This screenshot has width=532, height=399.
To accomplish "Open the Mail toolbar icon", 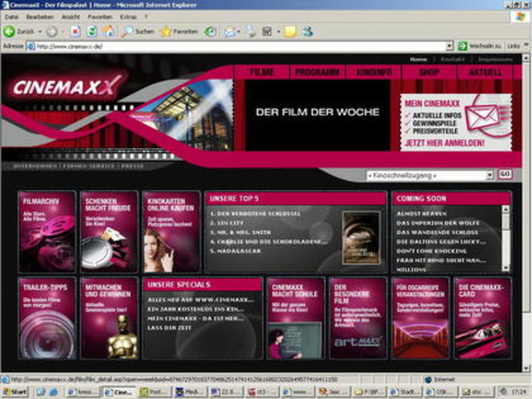I will pyautogui.click(x=230, y=32).
